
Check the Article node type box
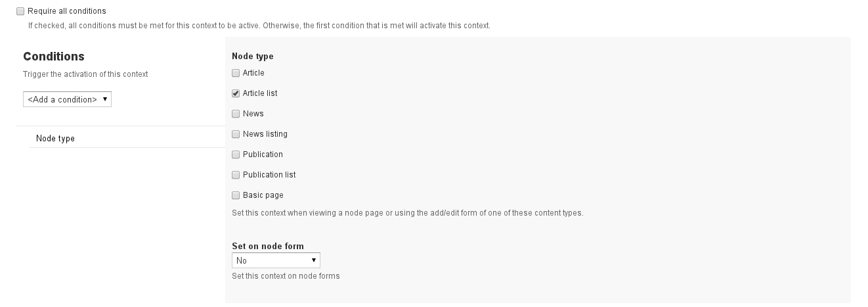tap(236, 73)
